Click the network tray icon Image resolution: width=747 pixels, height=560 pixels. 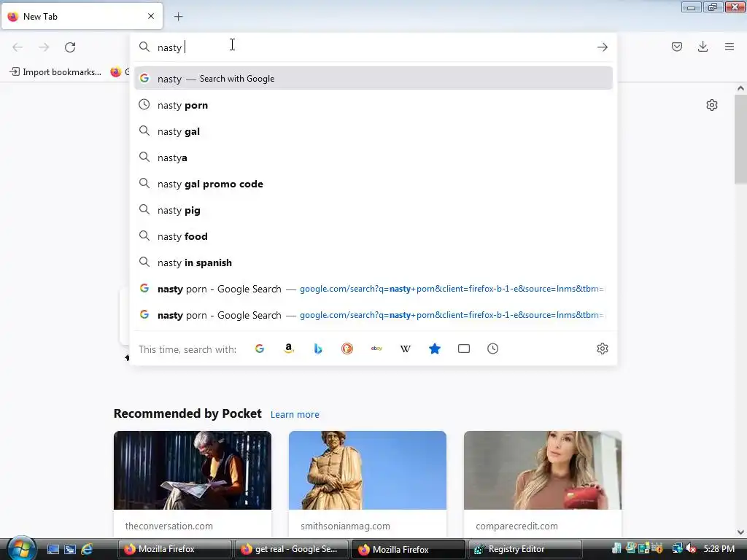(x=677, y=549)
